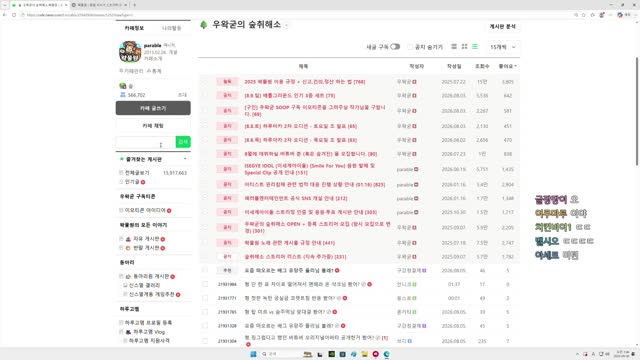640x360 pixels.
Task: Switch to the 나의활동 tab
Action: (171, 28)
